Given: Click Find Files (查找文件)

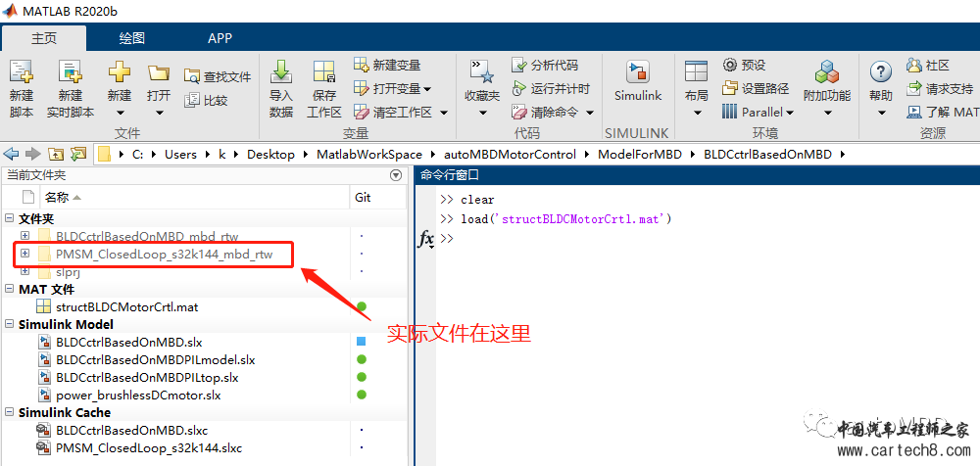Looking at the screenshot, I should [x=219, y=76].
